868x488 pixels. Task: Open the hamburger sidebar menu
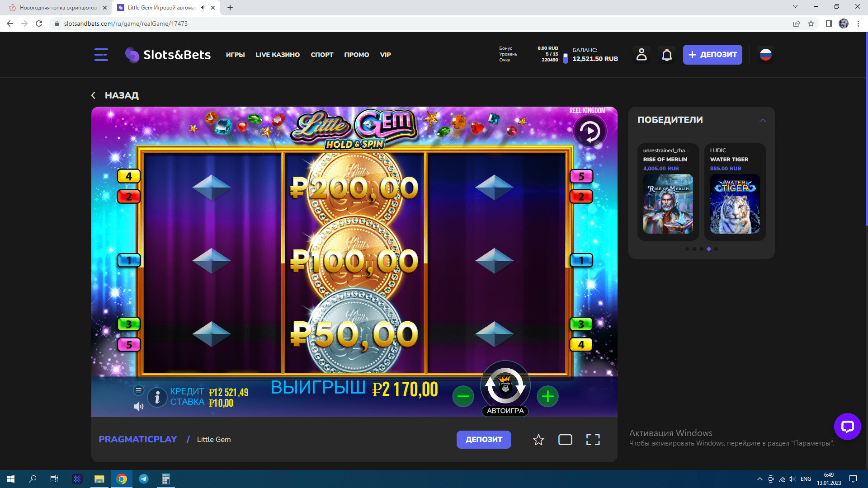point(101,55)
